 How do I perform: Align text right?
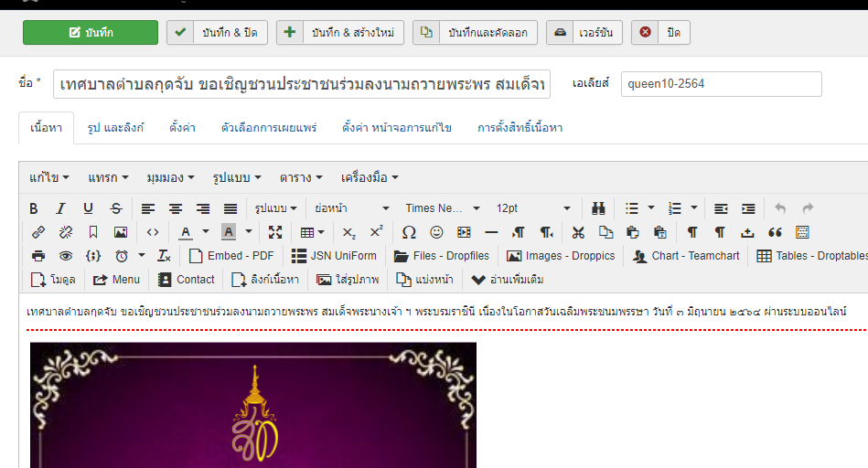[x=203, y=208]
